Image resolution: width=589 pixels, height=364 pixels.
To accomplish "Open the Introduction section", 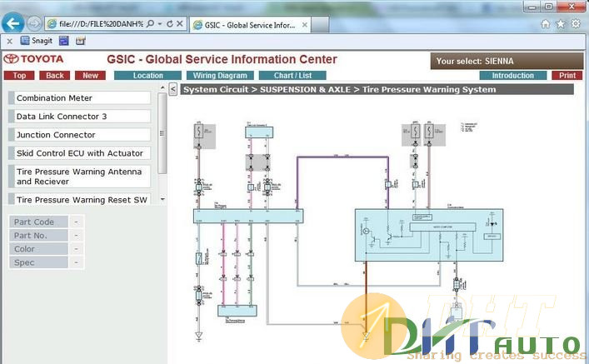I will pyautogui.click(x=512, y=76).
